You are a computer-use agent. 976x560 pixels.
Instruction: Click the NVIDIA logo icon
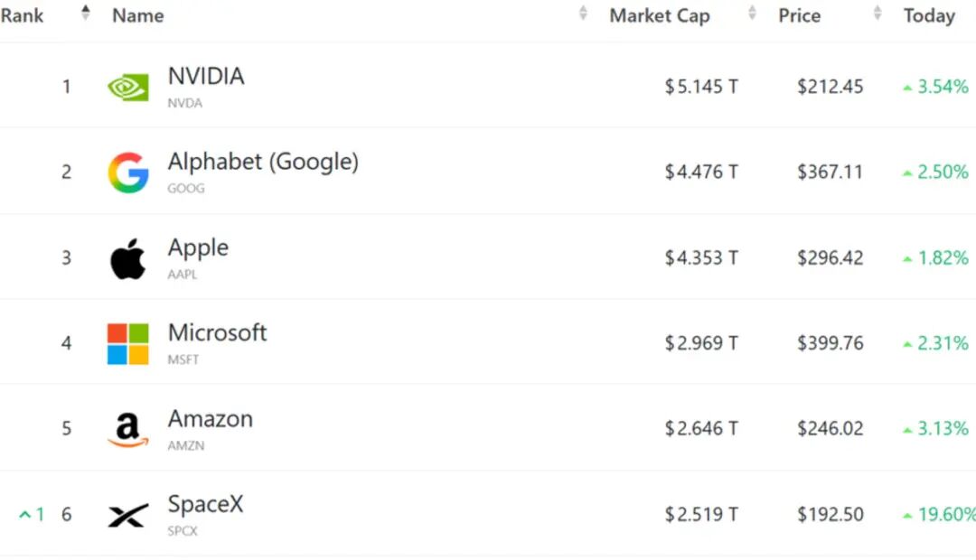(128, 87)
